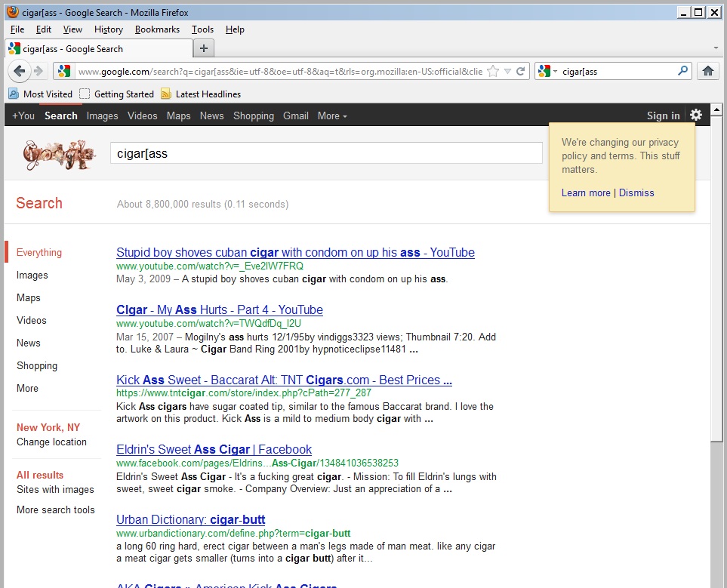
Task: Select All results in the sidebar
Action: (x=40, y=475)
